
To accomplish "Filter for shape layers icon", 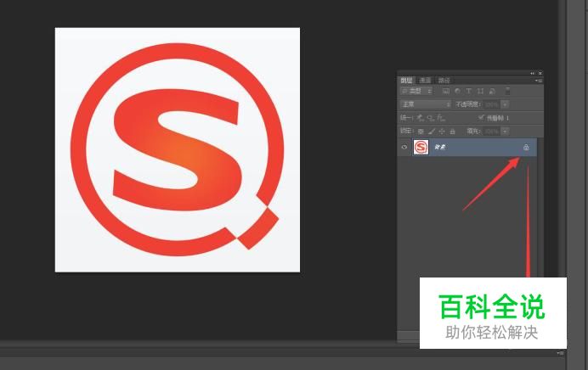I will [480, 91].
